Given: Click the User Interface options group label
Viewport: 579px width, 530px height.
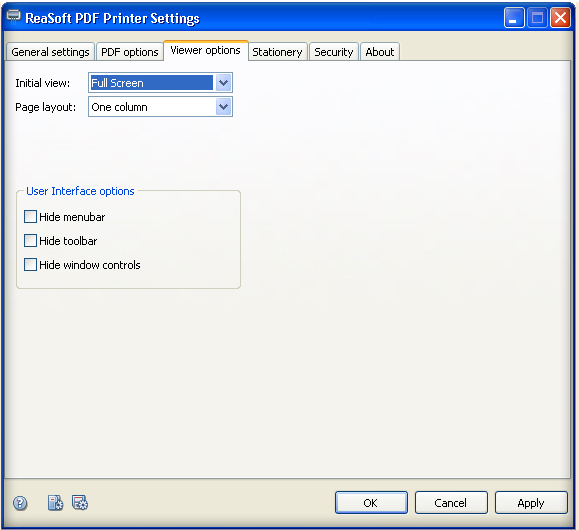Looking at the screenshot, I should coord(80,191).
